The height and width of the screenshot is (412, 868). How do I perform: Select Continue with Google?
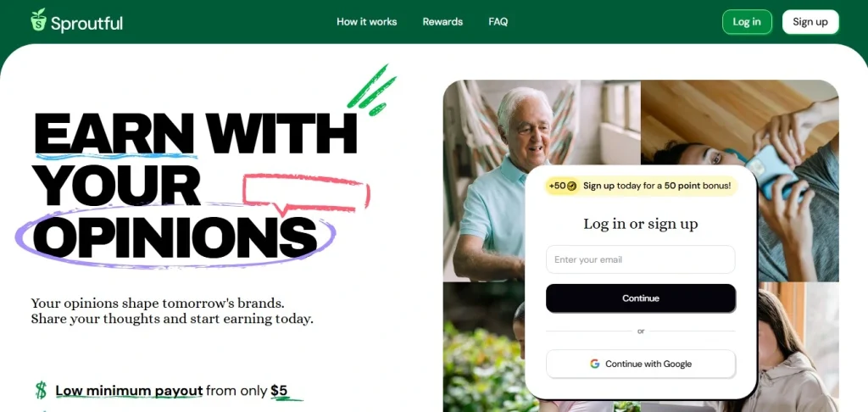[x=641, y=364]
